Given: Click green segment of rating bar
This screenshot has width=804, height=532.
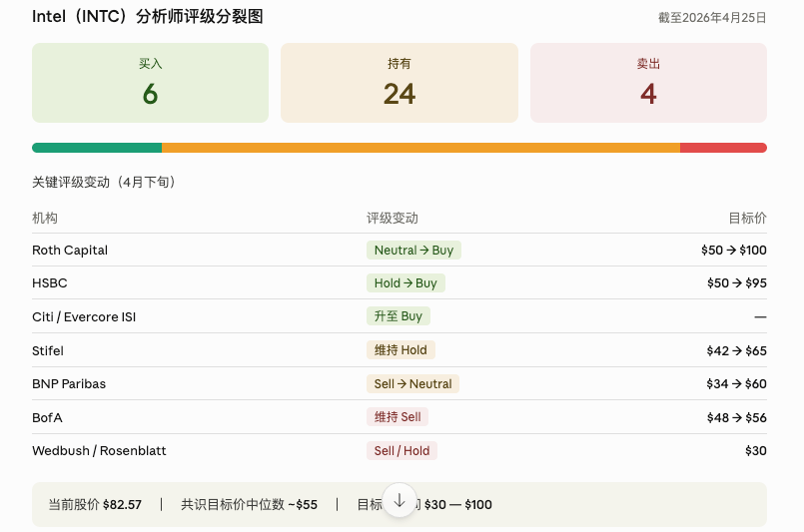Looking at the screenshot, I should [x=97, y=148].
